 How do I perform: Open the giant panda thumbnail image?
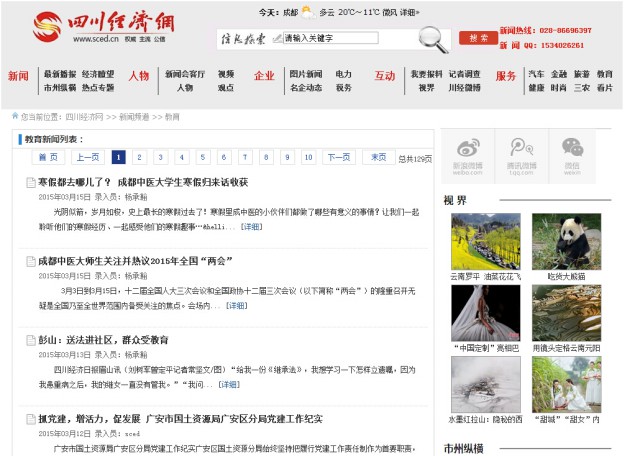(566, 242)
